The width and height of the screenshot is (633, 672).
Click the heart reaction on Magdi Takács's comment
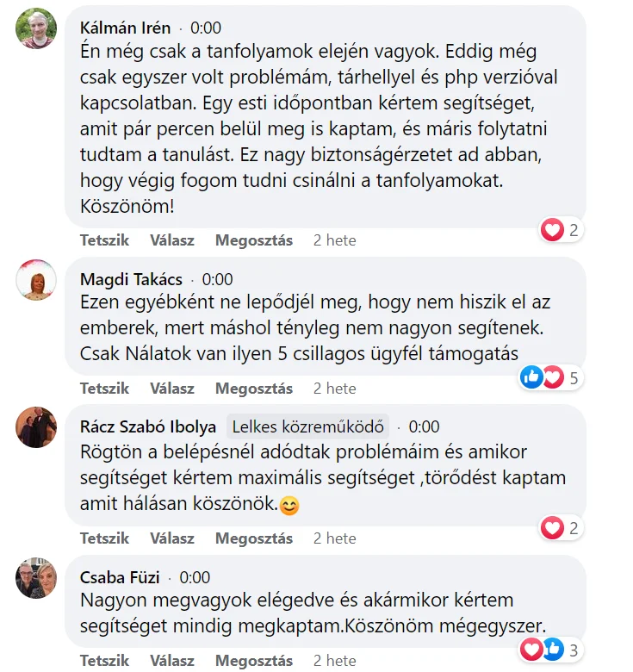click(552, 376)
